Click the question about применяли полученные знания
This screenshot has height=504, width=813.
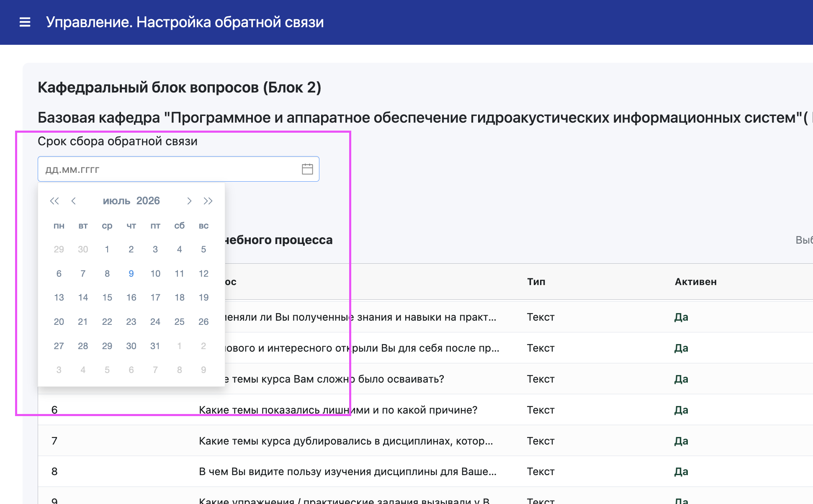pos(361,317)
